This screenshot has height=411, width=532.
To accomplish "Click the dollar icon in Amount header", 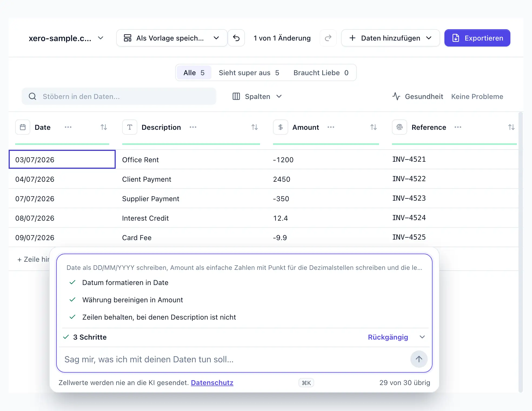I will [x=281, y=127].
